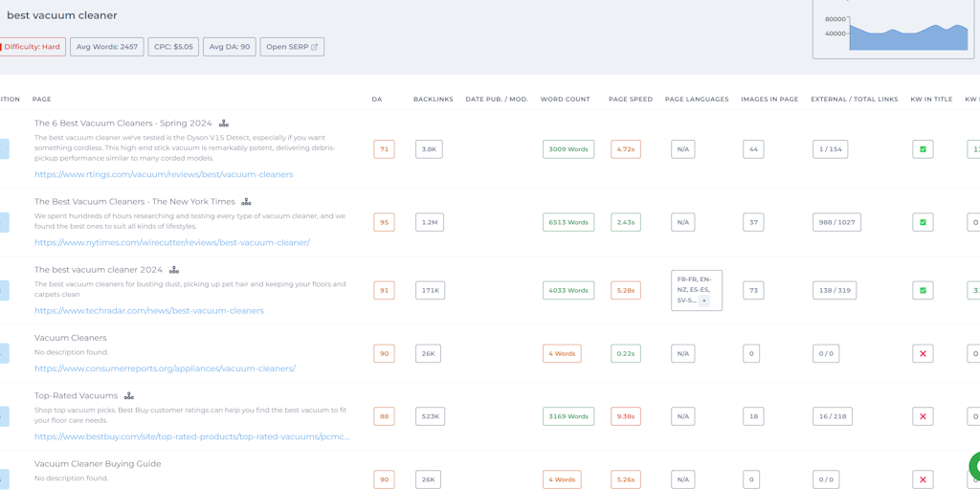Click red X icon in Best Buy row
The image size is (980, 490).
[923, 416]
